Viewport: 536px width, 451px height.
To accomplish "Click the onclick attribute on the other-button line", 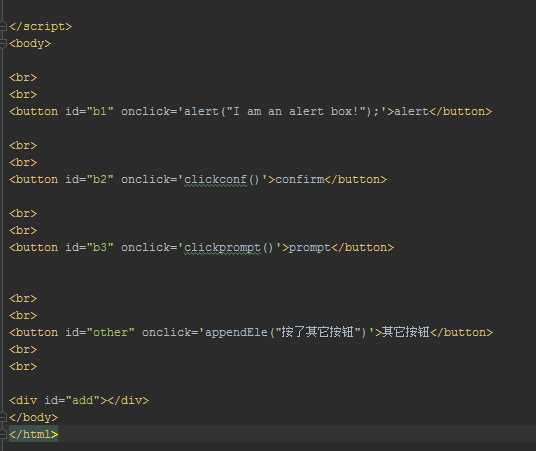I will [170, 332].
